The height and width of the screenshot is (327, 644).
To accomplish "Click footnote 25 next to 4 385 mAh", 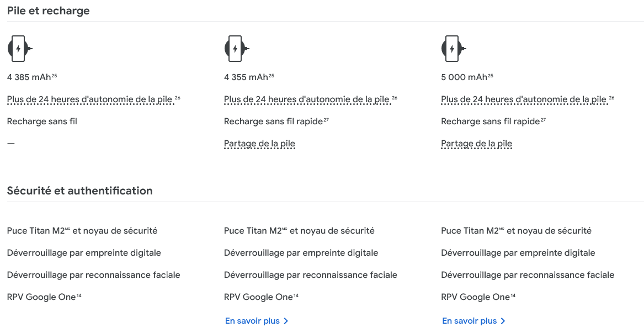I will [x=54, y=76].
